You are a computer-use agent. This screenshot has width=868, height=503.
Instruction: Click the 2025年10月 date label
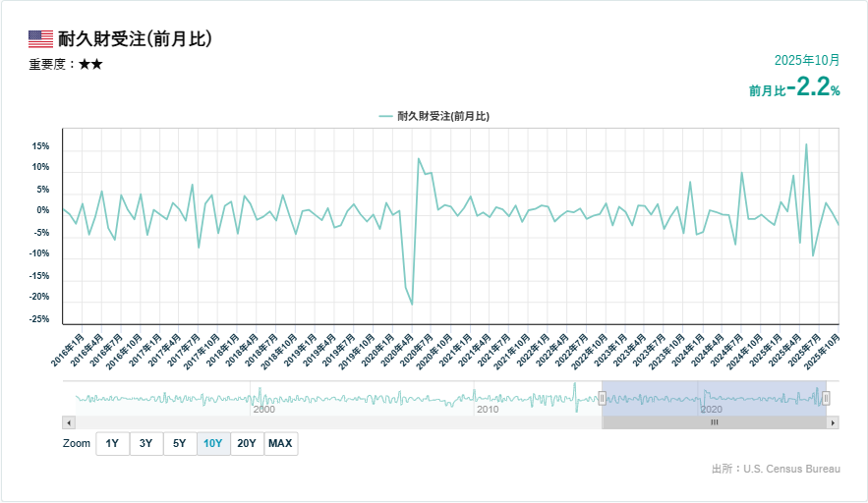[806, 60]
